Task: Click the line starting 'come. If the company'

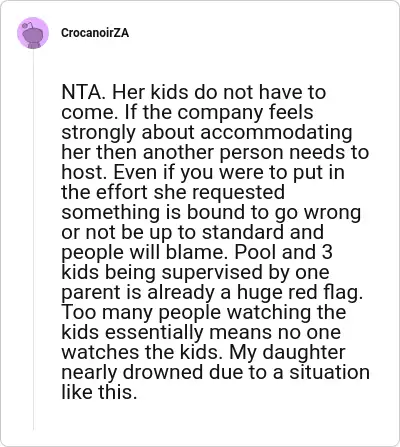Action: (x=187, y=112)
